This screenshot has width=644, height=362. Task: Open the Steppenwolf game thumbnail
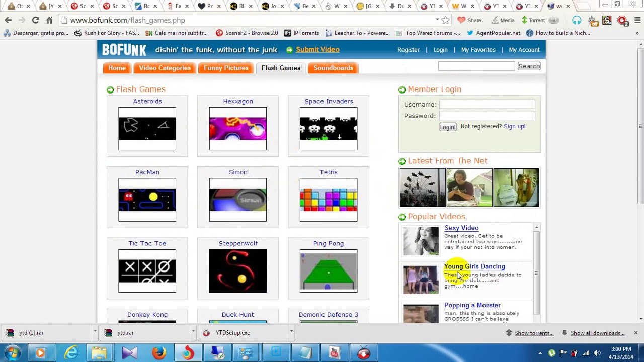coord(237,271)
